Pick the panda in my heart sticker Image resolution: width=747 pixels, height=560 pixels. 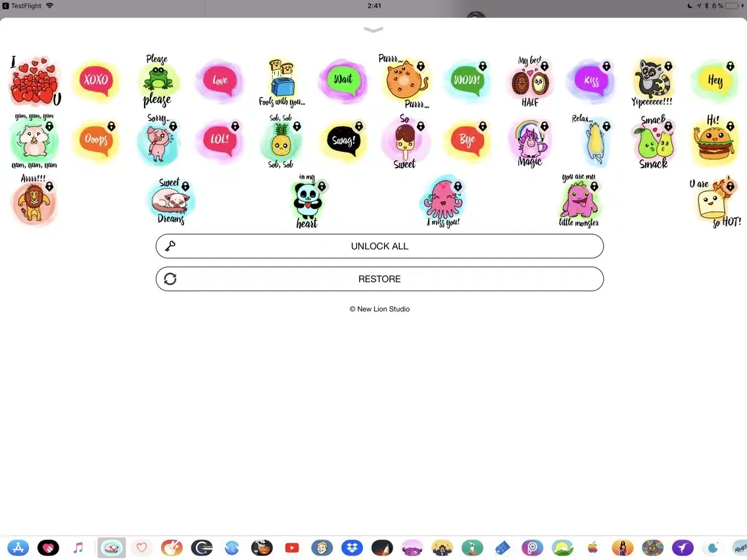(x=306, y=201)
